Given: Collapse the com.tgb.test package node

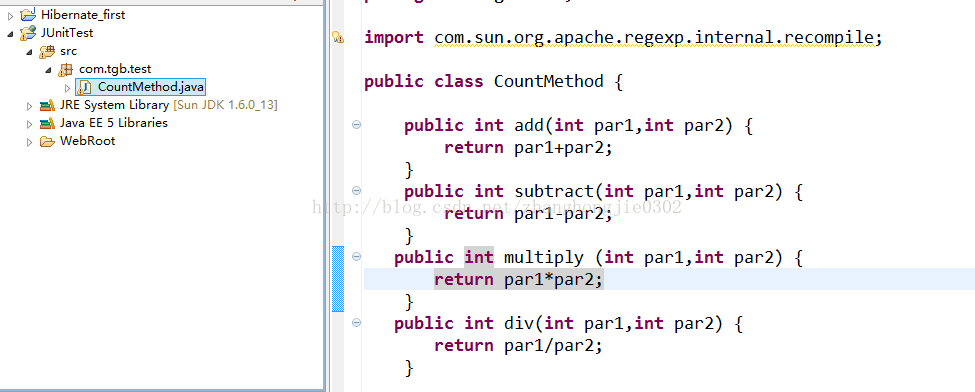Looking at the screenshot, I should pyautogui.click(x=49, y=69).
